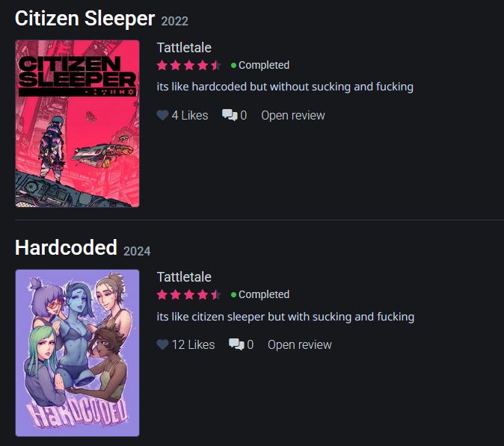Screen dimensions: 504x446
Task: View Tattletale profile from Citizen Sleeper review
Action: click(x=184, y=48)
